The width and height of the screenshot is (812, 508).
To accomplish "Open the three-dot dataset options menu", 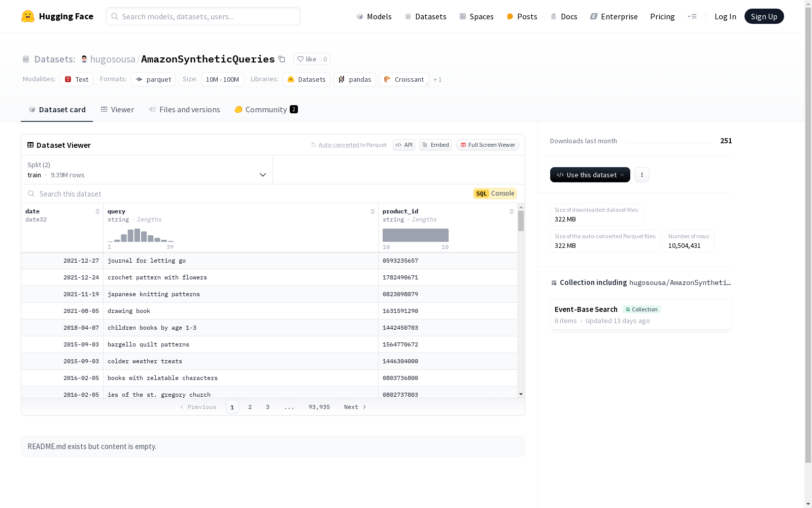I will pyautogui.click(x=642, y=175).
